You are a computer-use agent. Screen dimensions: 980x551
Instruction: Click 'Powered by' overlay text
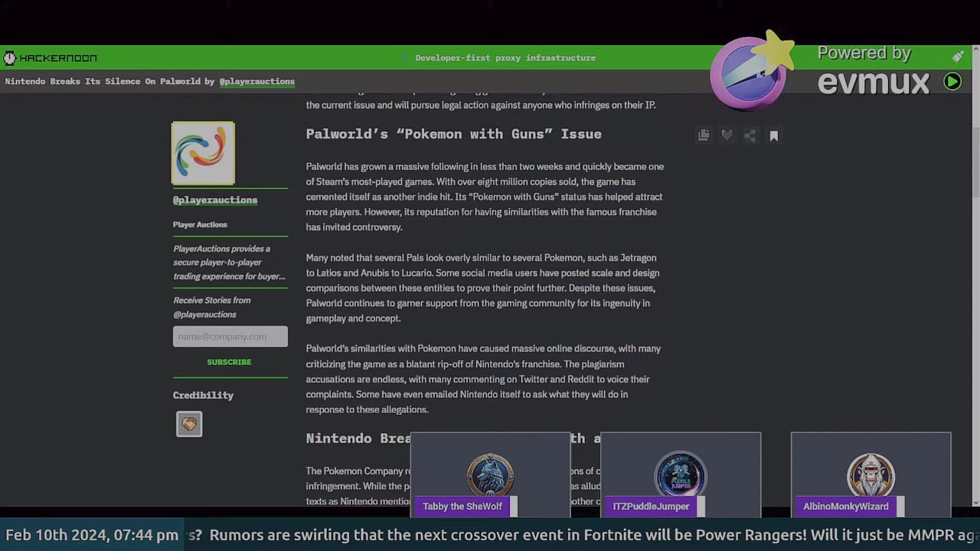tap(864, 53)
